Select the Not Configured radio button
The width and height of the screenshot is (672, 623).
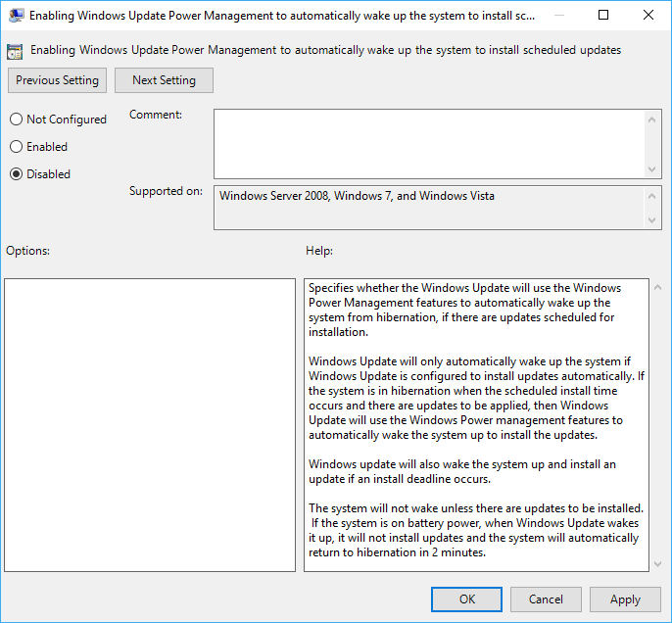click(17, 120)
